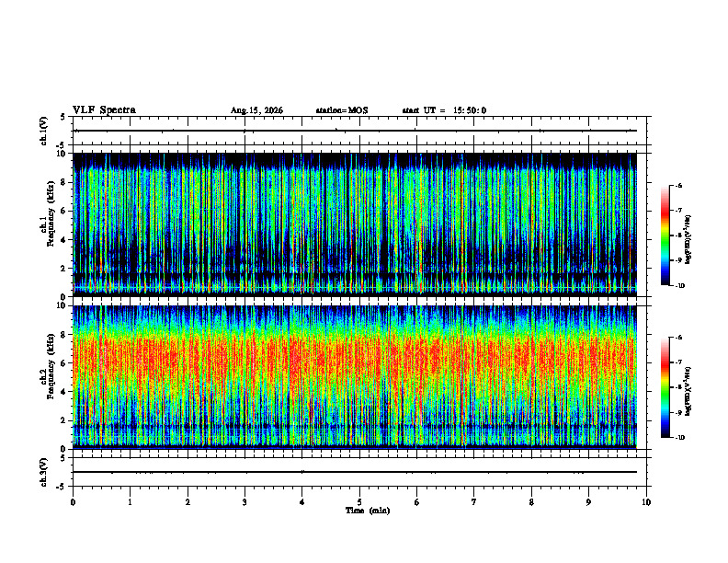Click time-axis tick label '7'
The height and width of the screenshot is (563, 728).
474,502
